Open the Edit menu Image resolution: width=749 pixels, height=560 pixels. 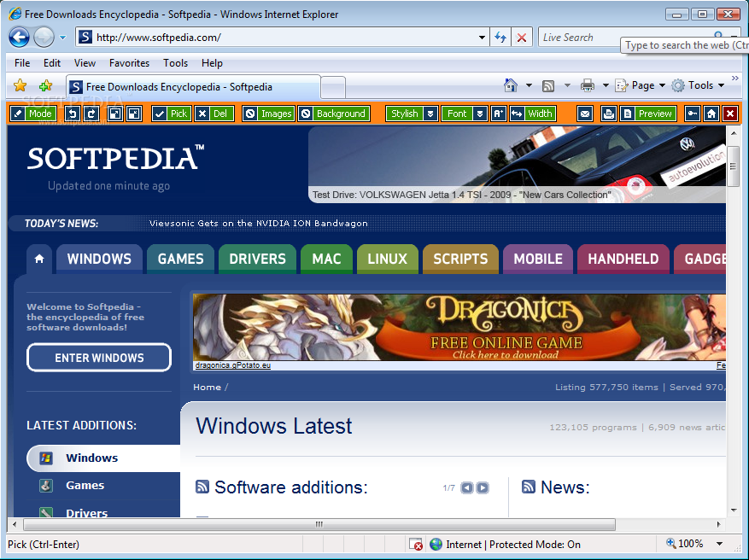(51, 63)
